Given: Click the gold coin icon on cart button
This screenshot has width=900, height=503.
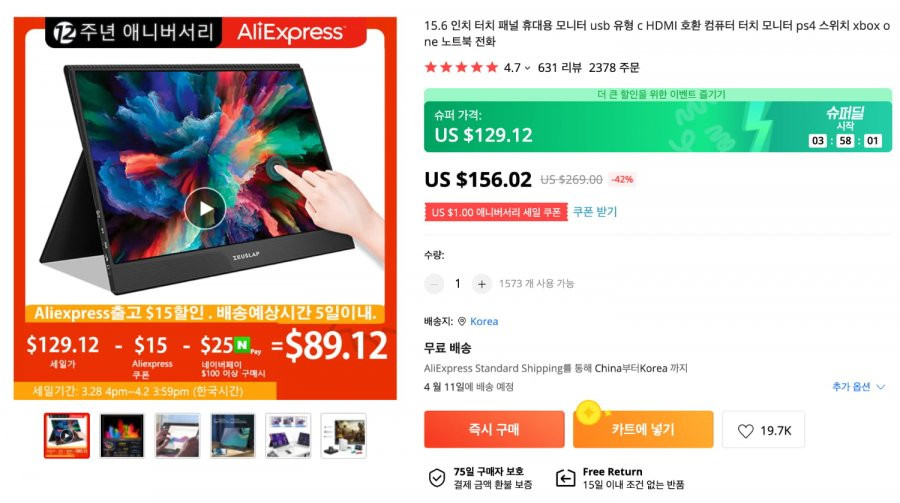Looking at the screenshot, I should (588, 412).
